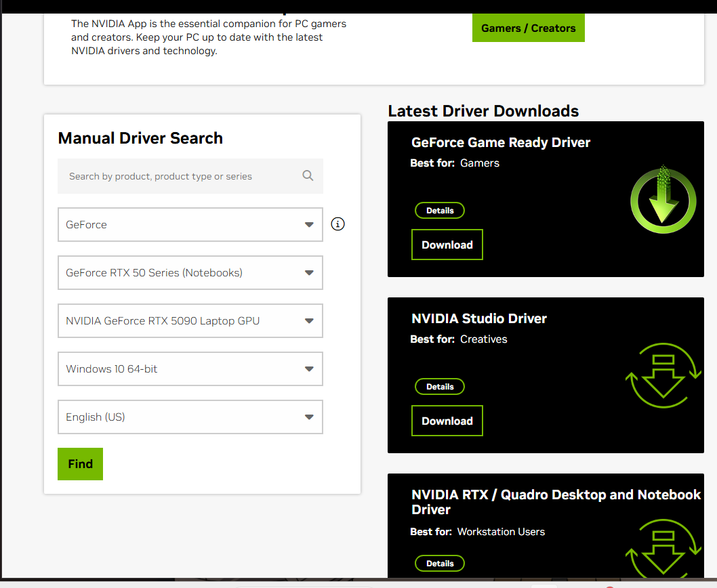Show Details for RTX / Quadro driver
This screenshot has width=717, height=588.
[x=440, y=563]
